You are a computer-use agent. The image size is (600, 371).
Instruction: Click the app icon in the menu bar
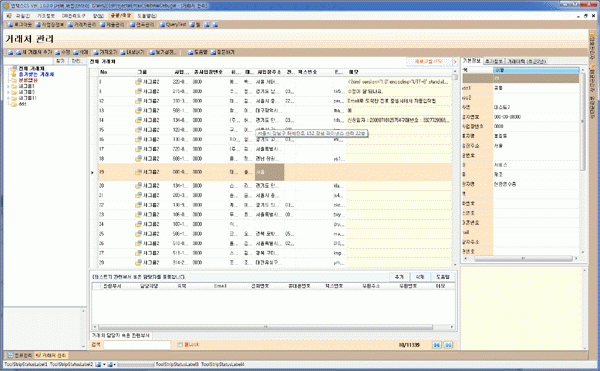click(x=9, y=16)
